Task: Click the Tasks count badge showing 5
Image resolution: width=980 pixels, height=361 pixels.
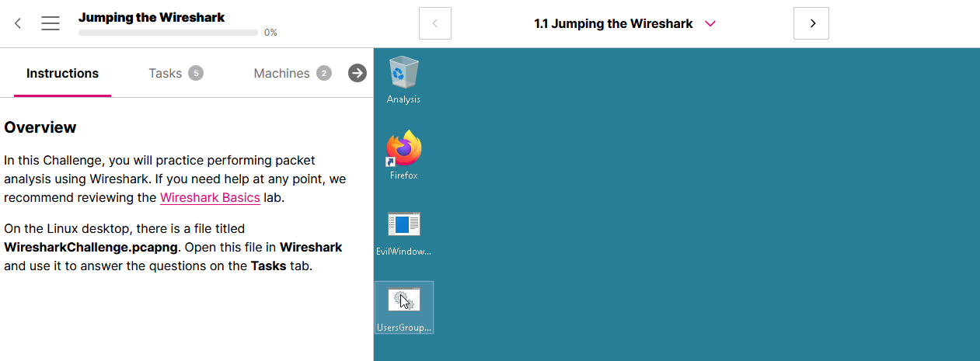Action: [196, 74]
